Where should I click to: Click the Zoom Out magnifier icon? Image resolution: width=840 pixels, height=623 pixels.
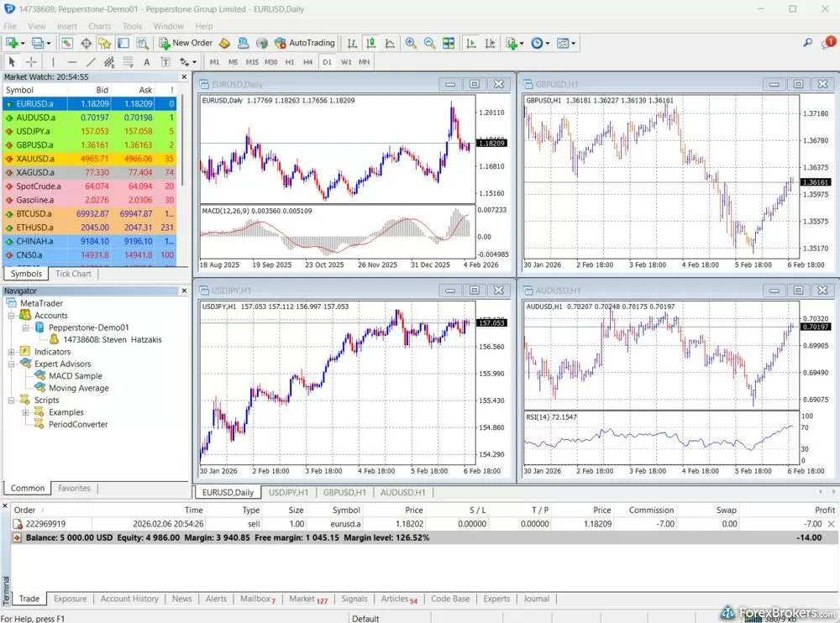click(428, 43)
